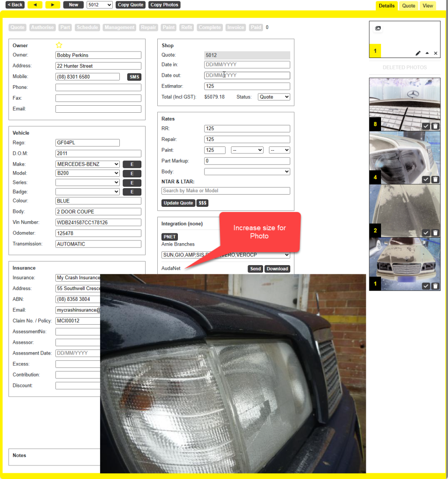Click the yellow favourite star beside Owner
The image size is (448, 479).
pos(59,45)
